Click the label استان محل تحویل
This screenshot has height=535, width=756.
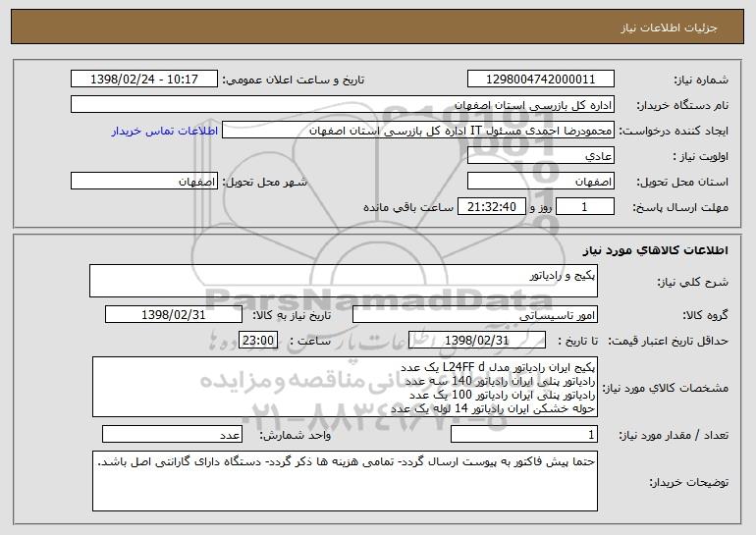tap(682, 182)
